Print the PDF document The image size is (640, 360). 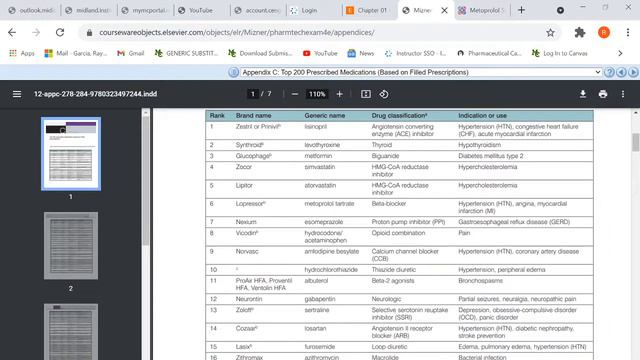[x=603, y=94]
